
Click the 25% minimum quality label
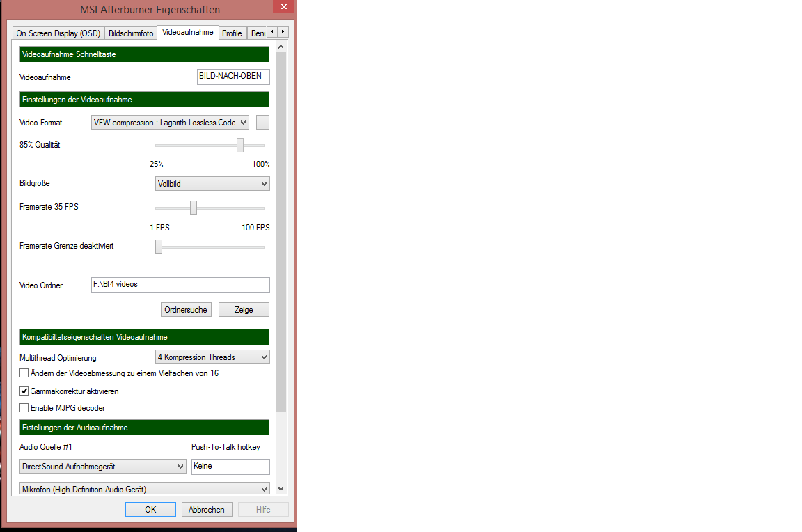157,164
